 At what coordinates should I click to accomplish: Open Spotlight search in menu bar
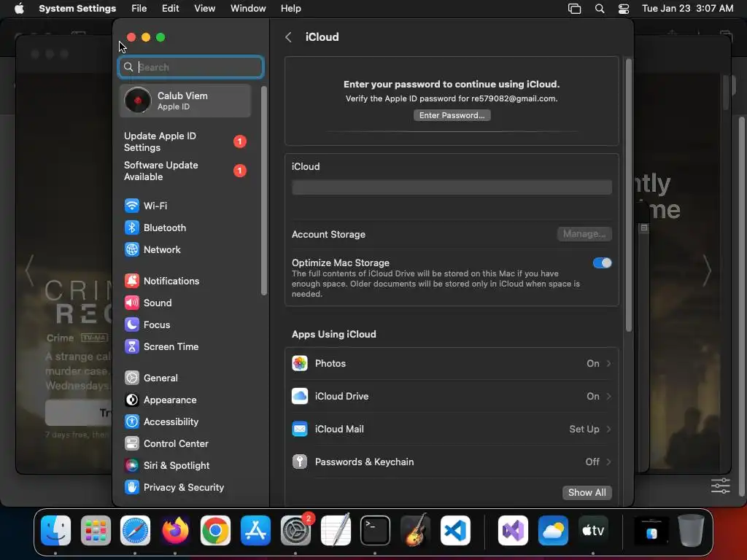tap(600, 9)
